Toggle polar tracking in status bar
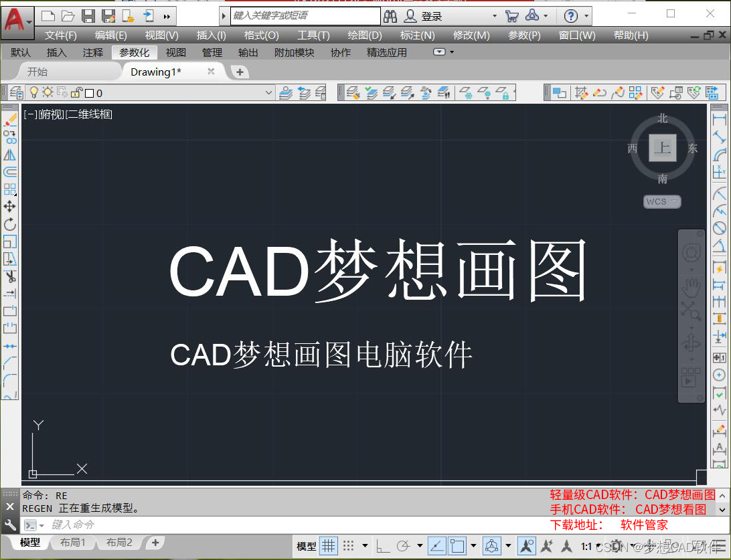This screenshot has height=560, width=731. click(x=403, y=545)
